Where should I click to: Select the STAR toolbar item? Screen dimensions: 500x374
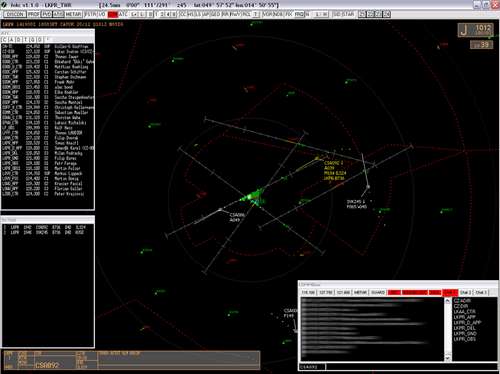point(348,14)
